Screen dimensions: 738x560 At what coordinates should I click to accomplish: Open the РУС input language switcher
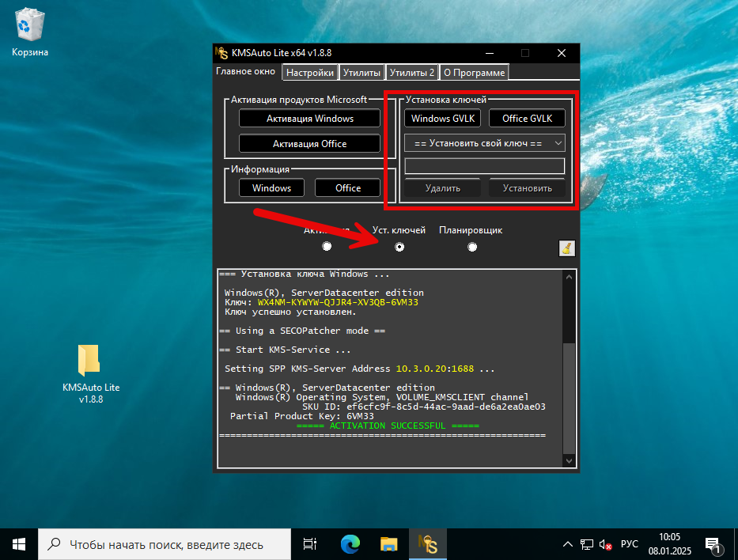(x=630, y=544)
